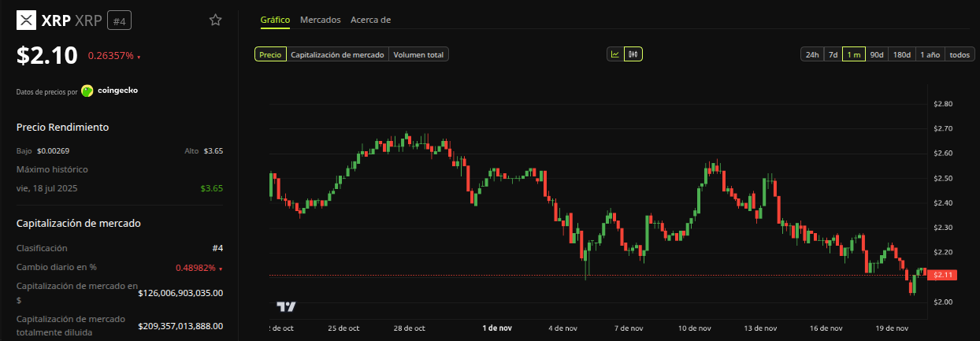The height and width of the screenshot is (341, 980).
Task: Click the current price label $2.11 on axis
Action: pyautogui.click(x=942, y=275)
